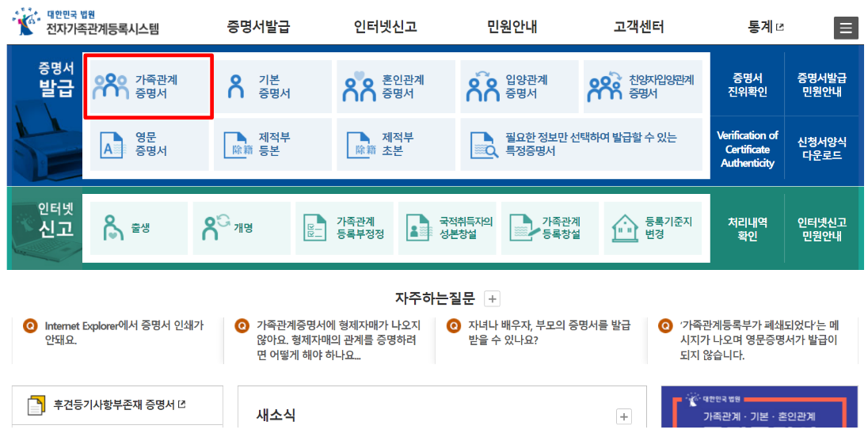Select the 등록기준지 변경 text label
The width and height of the screenshot is (868, 433).
pyautogui.click(x=668, y=228)
